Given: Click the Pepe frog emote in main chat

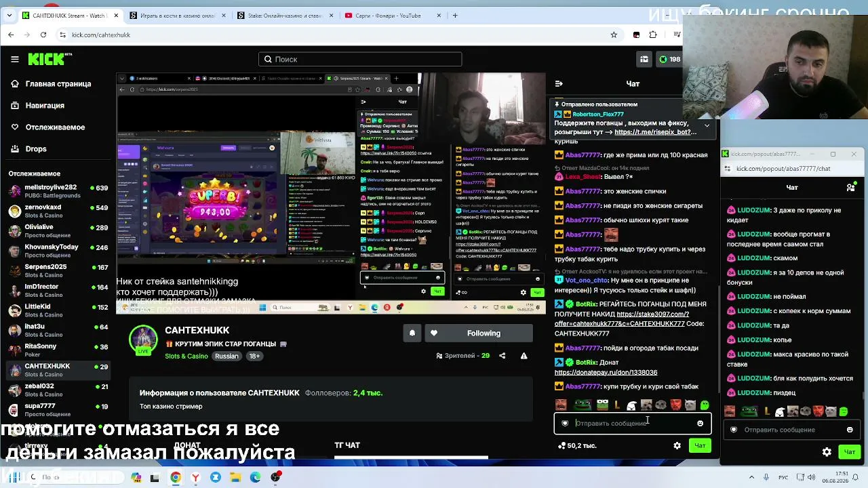Looking at the screenshot, I should pyautogui.click(x=583, y=405).
